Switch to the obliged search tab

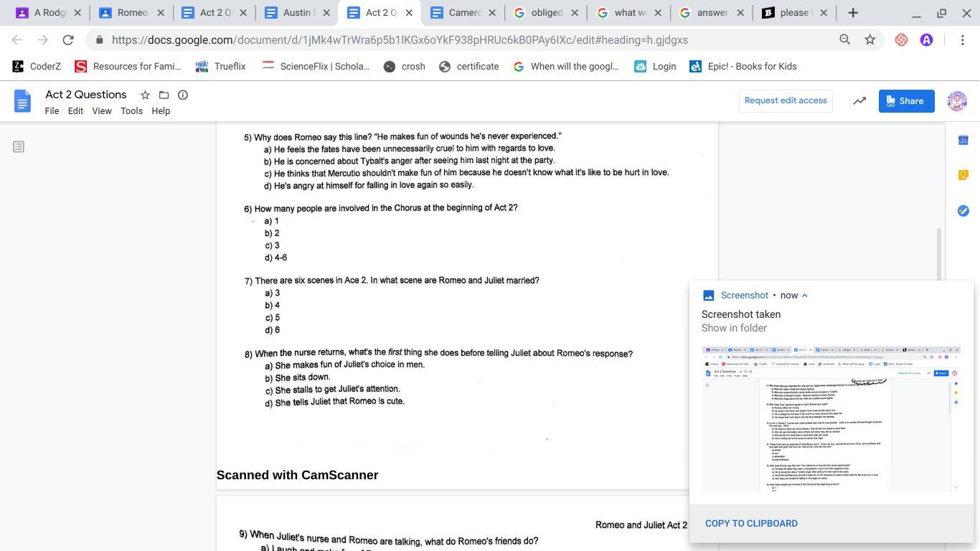point(546,13)
